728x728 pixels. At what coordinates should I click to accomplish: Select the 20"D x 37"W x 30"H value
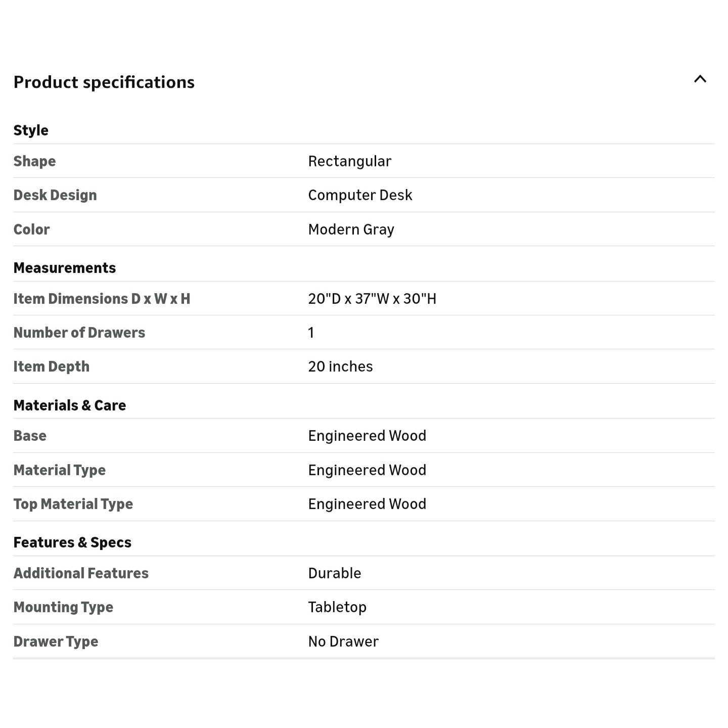coord(372,299)
